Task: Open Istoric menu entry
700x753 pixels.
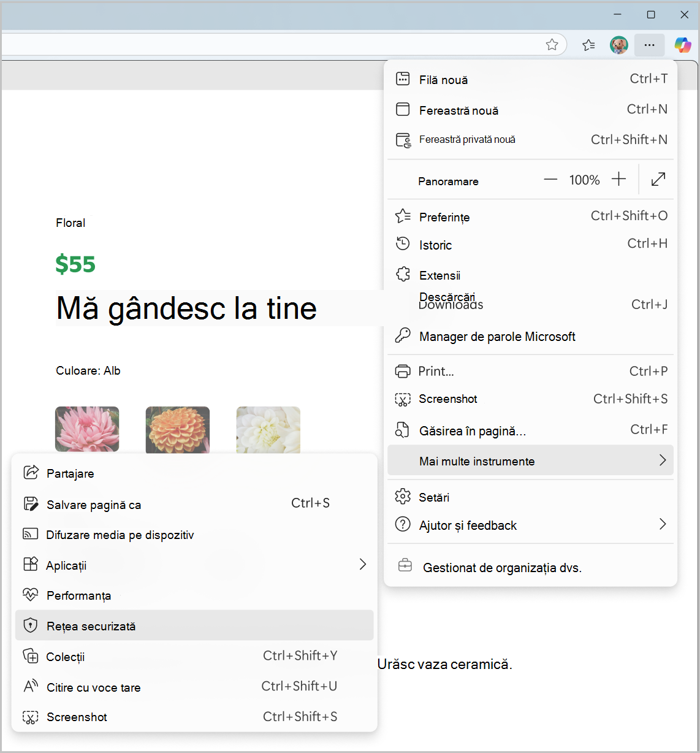Action: point(531,244)
